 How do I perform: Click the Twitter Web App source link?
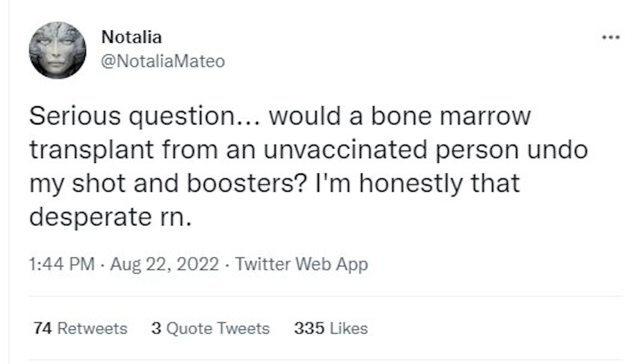click(302, 264)
